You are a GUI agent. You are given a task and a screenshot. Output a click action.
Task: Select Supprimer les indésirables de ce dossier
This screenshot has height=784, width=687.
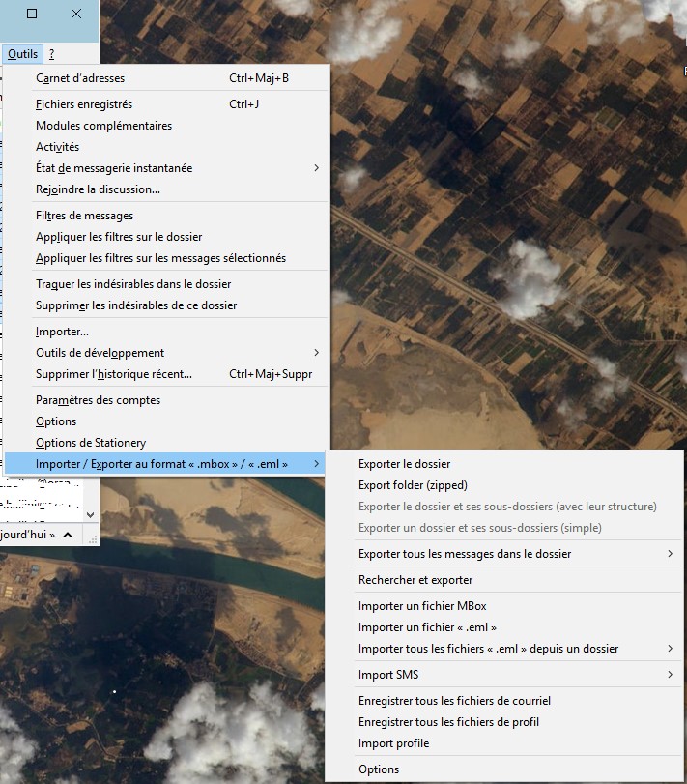click(167, 305)
